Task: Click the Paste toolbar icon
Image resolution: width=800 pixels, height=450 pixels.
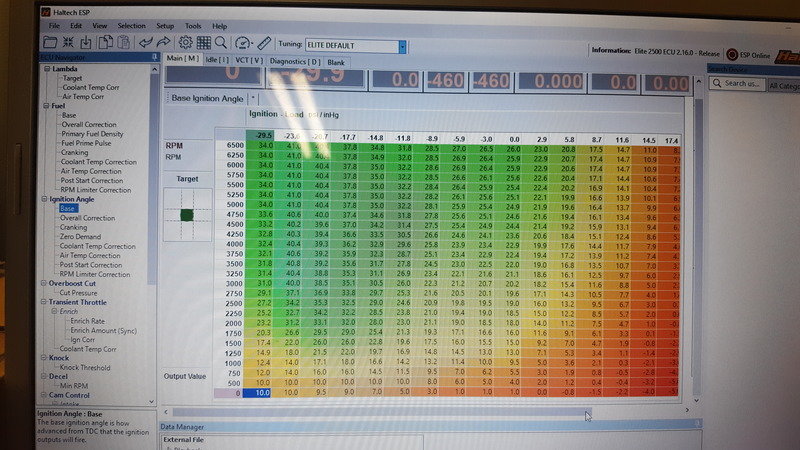Action: click(123, 42)
